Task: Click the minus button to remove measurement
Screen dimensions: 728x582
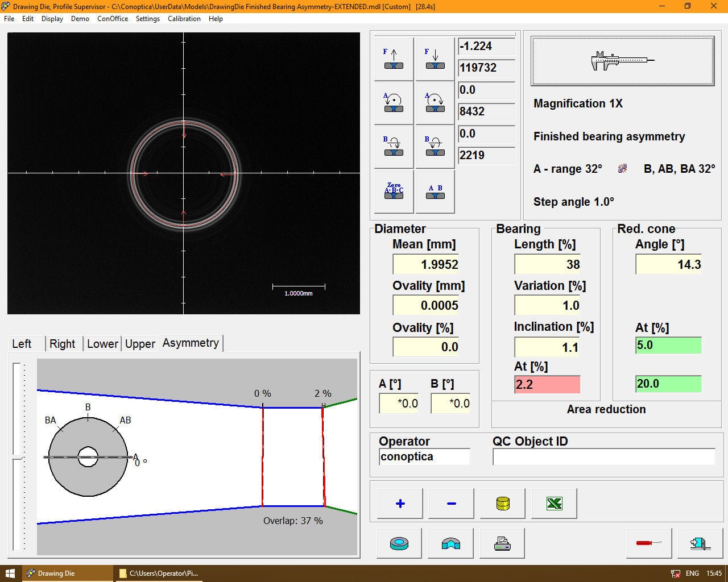Action: tap(450, 503)
